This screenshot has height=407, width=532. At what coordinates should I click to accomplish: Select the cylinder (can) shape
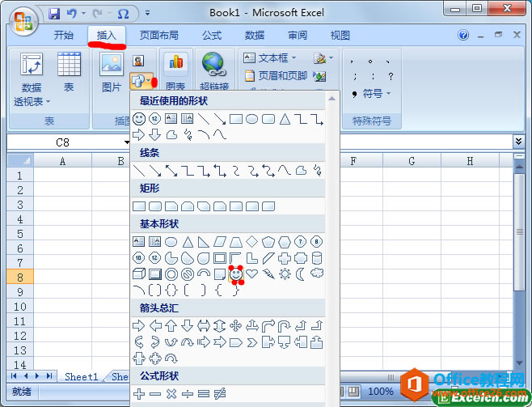317,258
